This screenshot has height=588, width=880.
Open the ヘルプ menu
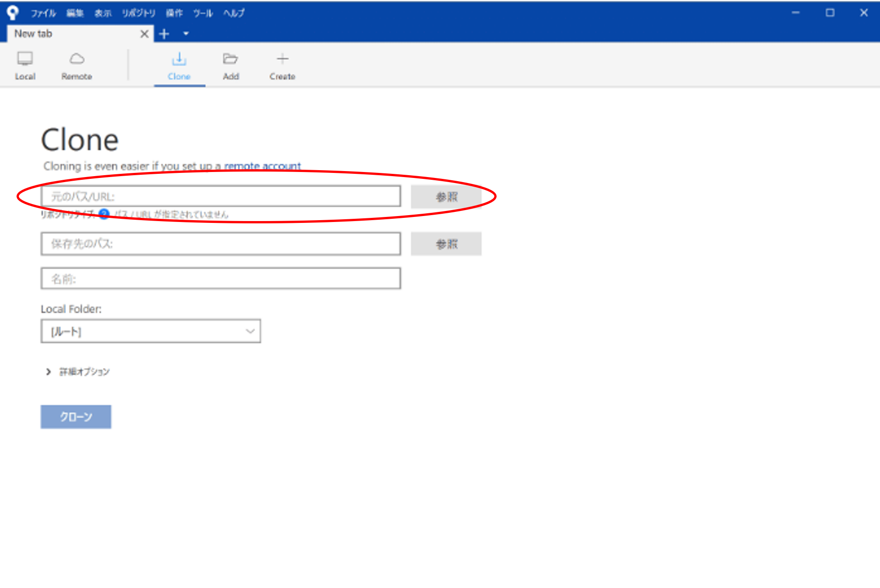(x=233, y=13)
